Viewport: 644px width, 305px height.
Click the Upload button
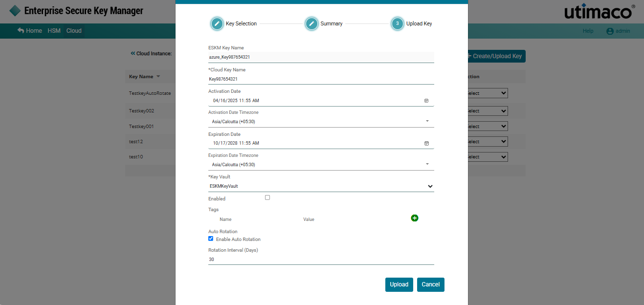(x=399, y=284)
